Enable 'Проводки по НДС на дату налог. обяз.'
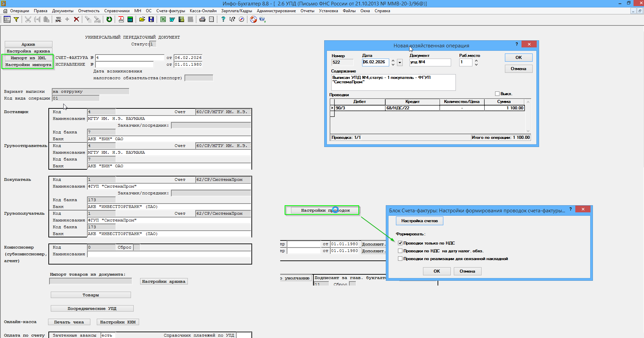Screen dimensions: 644x338 400,251
